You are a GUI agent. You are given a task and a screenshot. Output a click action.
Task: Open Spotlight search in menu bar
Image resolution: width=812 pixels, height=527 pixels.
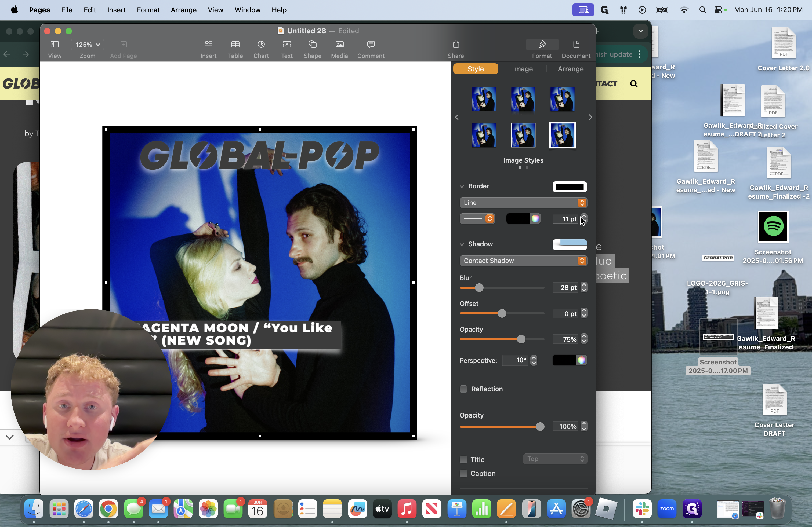(x=702, y=10)
